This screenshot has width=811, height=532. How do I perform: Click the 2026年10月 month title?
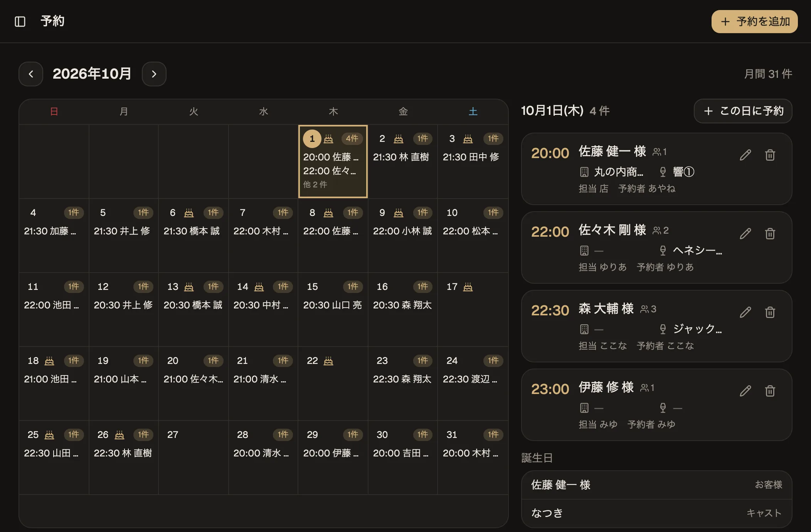click(x=92, y=74)
